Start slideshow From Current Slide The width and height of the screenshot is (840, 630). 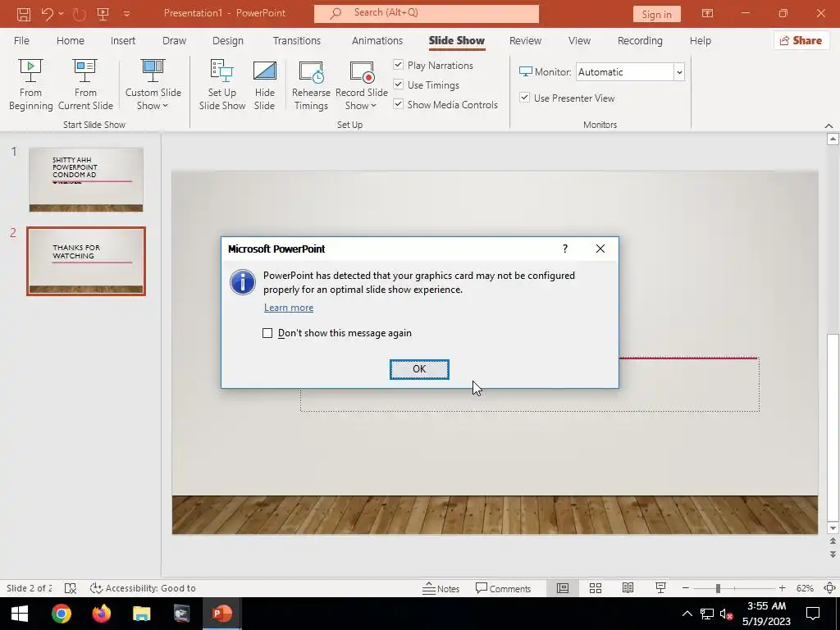pyautogui.click(x=85, y=84)
